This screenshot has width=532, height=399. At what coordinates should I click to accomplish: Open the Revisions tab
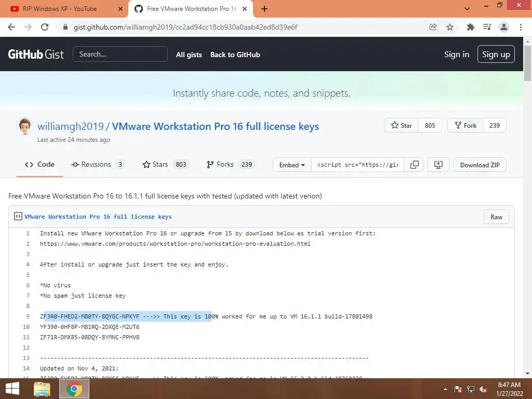98,165
